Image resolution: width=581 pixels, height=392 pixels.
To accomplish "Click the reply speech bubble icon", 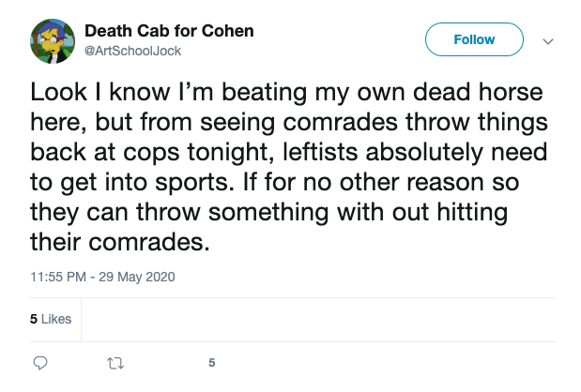I will click(40, 362).
